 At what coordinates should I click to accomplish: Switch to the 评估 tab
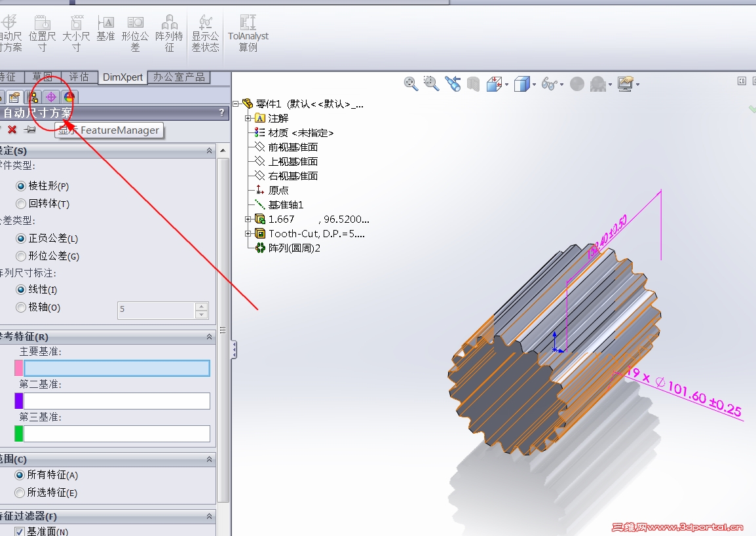(x=79, y=77)
